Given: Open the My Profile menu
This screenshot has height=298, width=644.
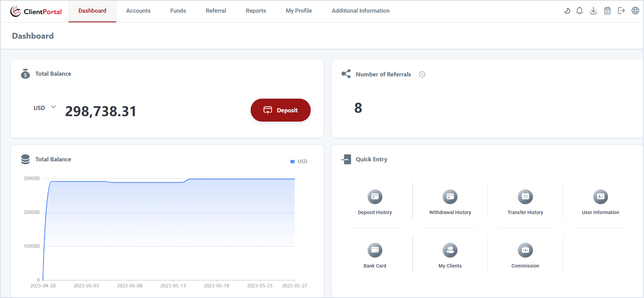Looking at the screenshot, I should coord(299,11).
